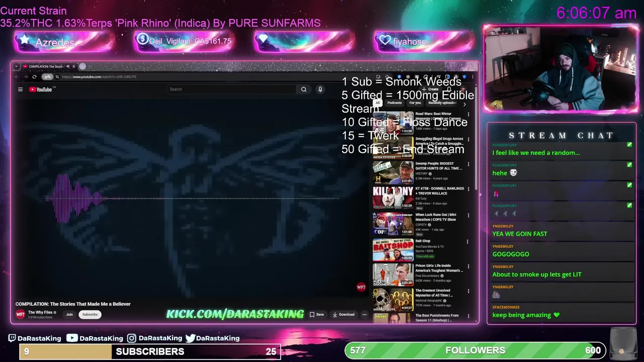Click Instagram icon in social bar
The width and height of the screenshot is (644, 362).
pos(131,338)
